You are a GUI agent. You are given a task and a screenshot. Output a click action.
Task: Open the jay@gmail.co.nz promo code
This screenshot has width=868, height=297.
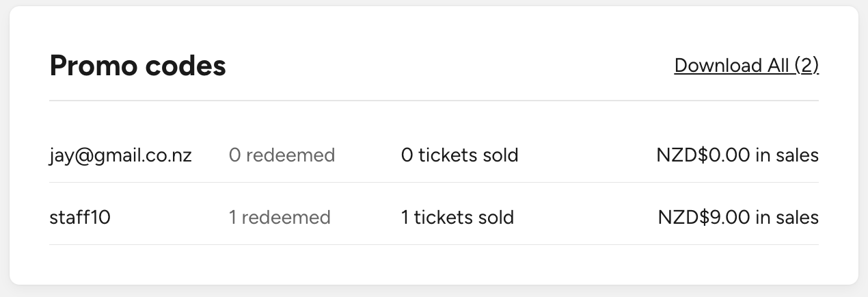[x=120, y=155]
